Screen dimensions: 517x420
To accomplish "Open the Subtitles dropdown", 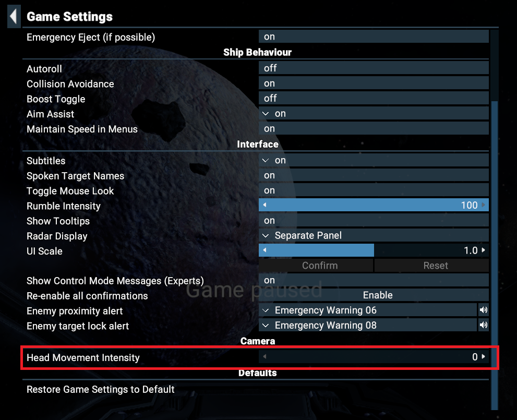I will pyautogui.click(x=374, y=160).
